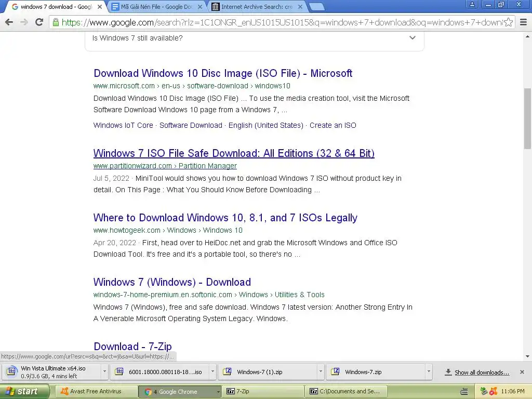This screenshot has height=399, width=532.
Task: Click the www.partitionwizard.com Partition Manager URL
Action: pyautogui.click(x=165, y=166)
